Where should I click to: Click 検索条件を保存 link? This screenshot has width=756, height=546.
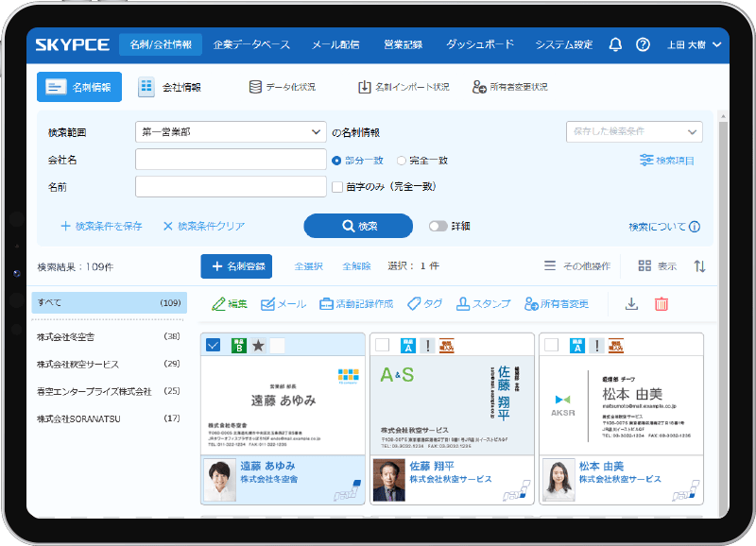click(x=101, y=226)
